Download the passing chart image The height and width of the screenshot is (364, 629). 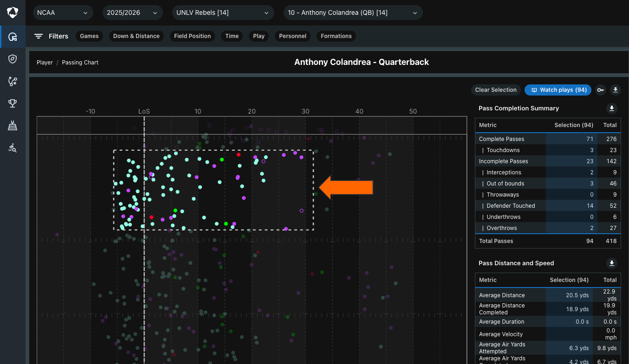click(616, 90)
